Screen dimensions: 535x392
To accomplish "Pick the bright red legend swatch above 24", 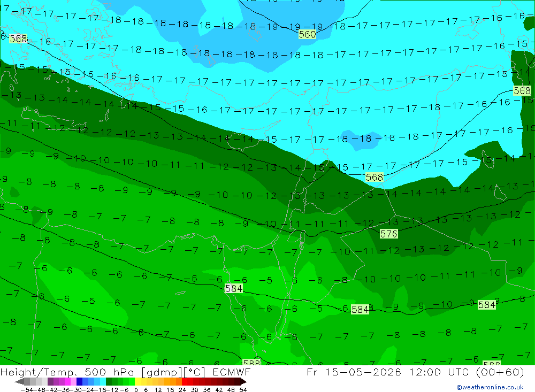I will [185, 382].
